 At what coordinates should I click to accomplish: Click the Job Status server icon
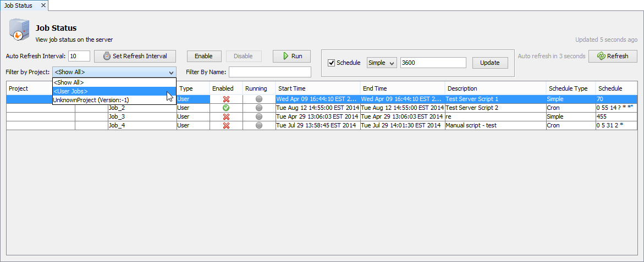[x=18, y=31]
